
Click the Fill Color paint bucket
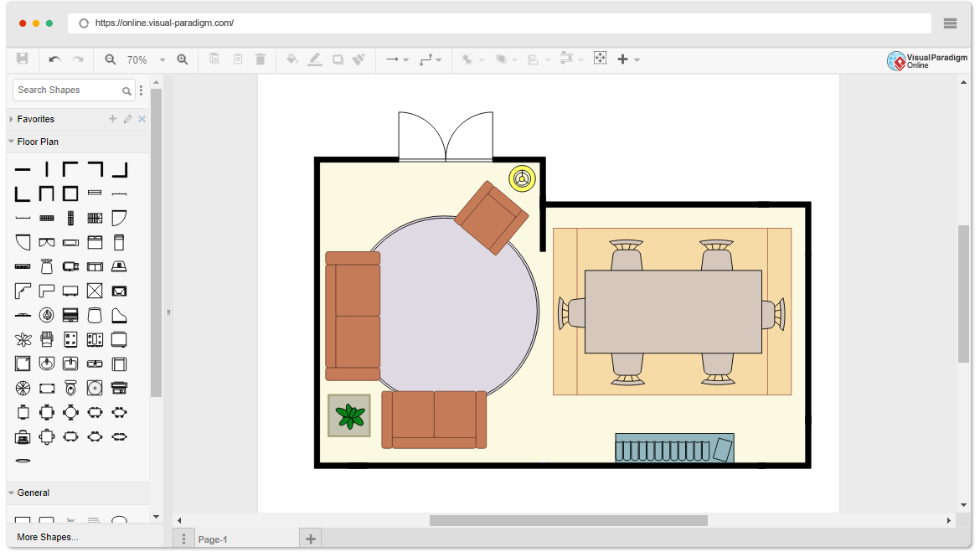coord(291,59)
